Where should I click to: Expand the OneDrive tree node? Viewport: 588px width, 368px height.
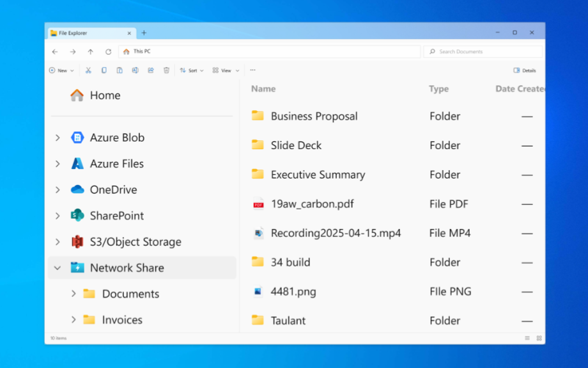pyautogui.click(x=58, y=189)
